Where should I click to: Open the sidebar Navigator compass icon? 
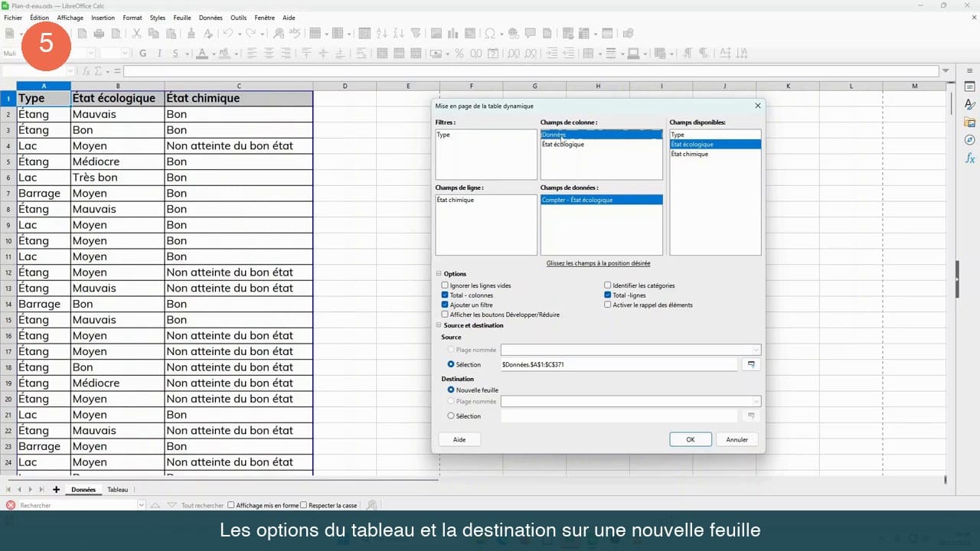[x=969, y=140]
